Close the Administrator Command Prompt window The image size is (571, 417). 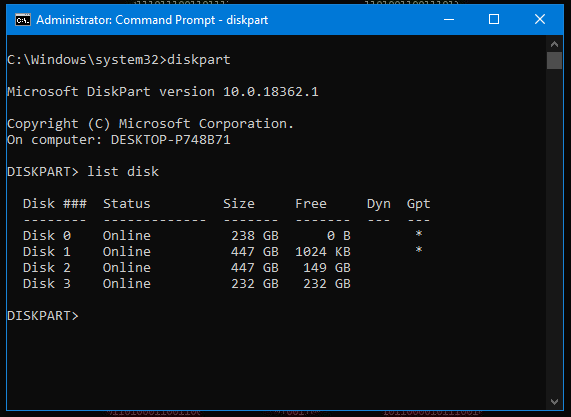point(540,19)
